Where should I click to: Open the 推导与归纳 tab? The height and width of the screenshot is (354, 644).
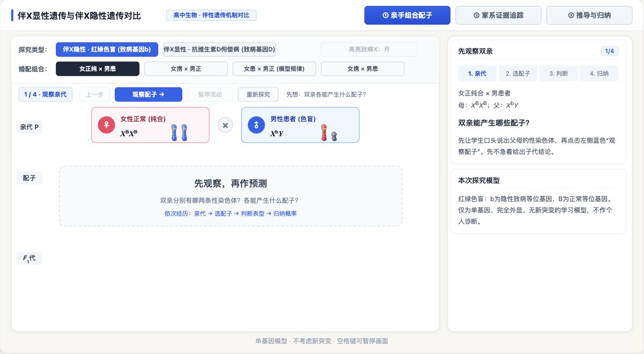tap(589, 15)
